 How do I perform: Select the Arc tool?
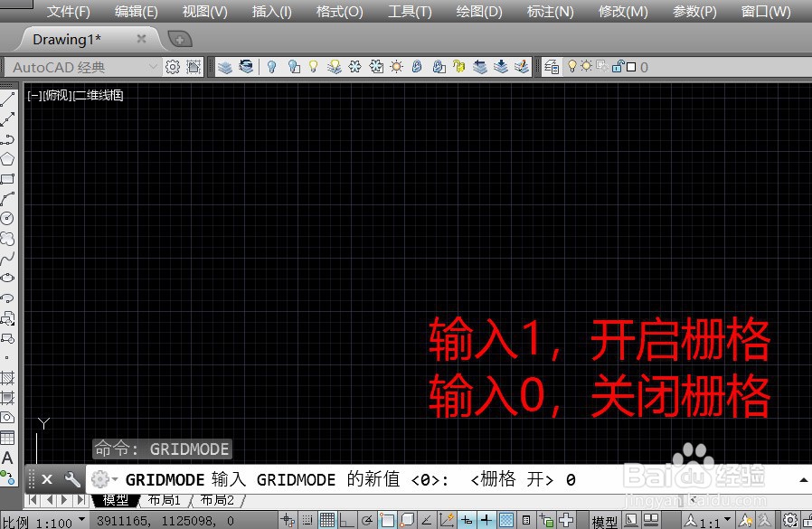pos(7,199)
